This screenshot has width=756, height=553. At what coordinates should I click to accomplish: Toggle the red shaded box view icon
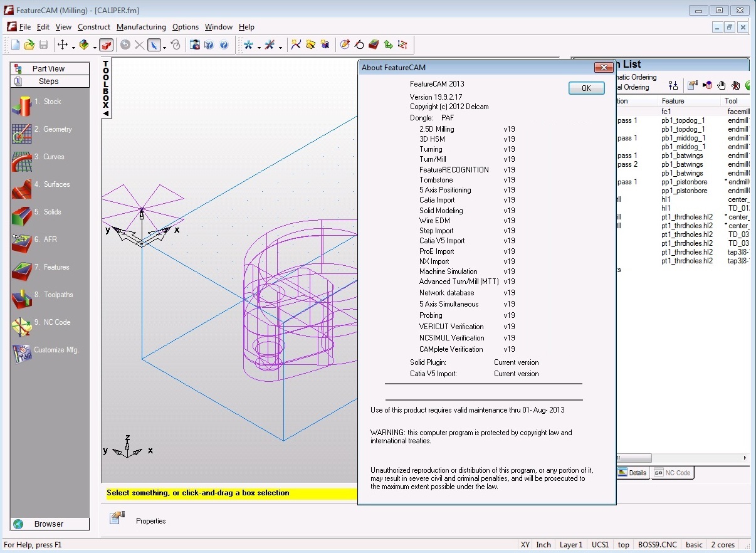[106, 45]
